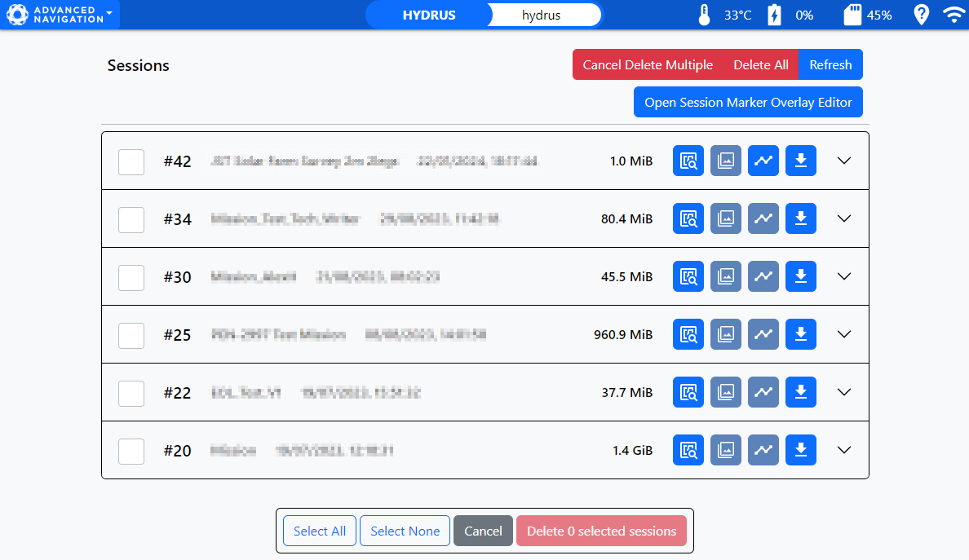Image resolution: width=969 pixels, height=560 pixels.
Task: Open the image gallery icon for session #34
Action: click(x=725, y=218)
